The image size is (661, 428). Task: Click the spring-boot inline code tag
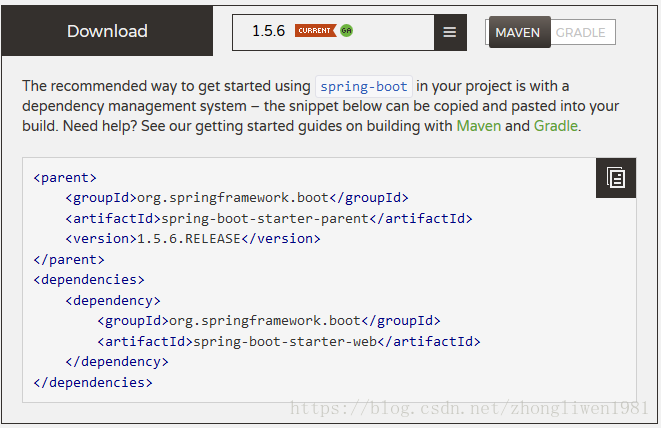pyautogui.click(x=364, y=86)
